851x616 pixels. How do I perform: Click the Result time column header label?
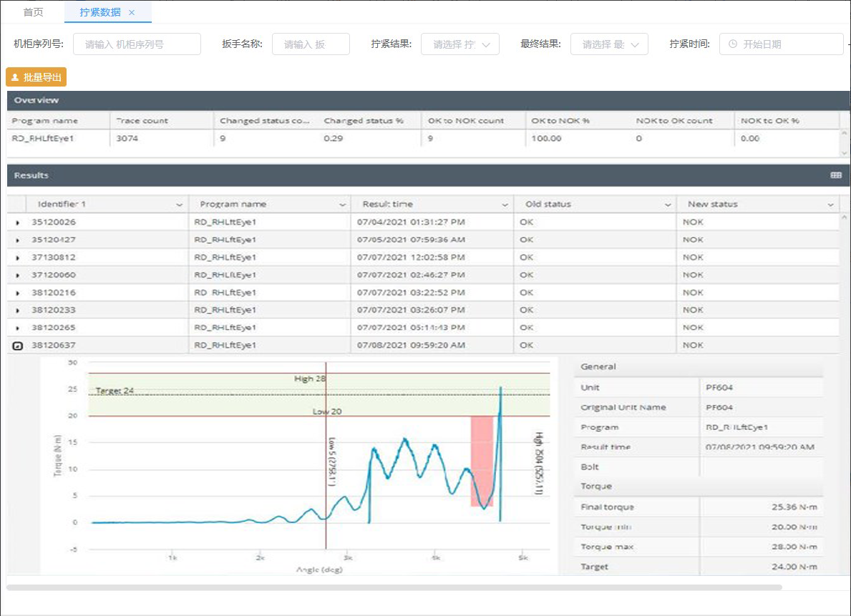click(387, 204)
